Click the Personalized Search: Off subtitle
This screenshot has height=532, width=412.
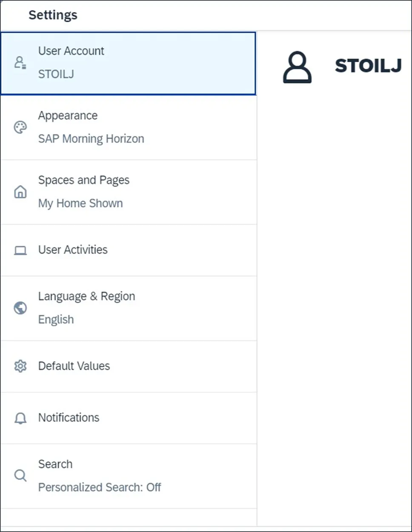point(100,487)
